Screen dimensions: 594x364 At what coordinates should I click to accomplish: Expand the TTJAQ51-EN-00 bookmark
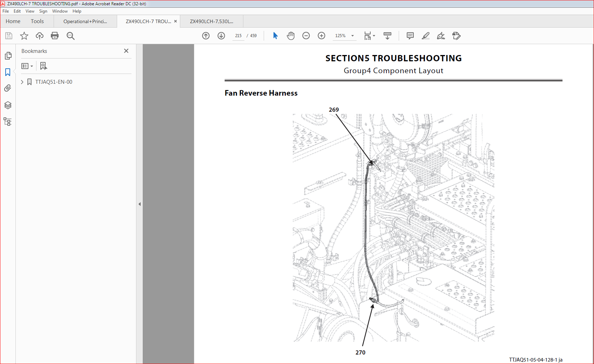tap(22, 82)
